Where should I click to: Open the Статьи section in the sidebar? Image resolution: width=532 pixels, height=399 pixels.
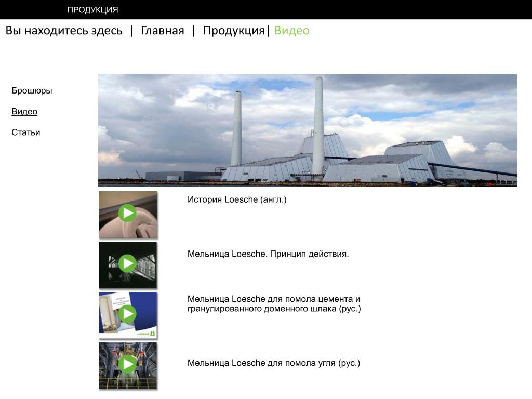coord(26,132)
